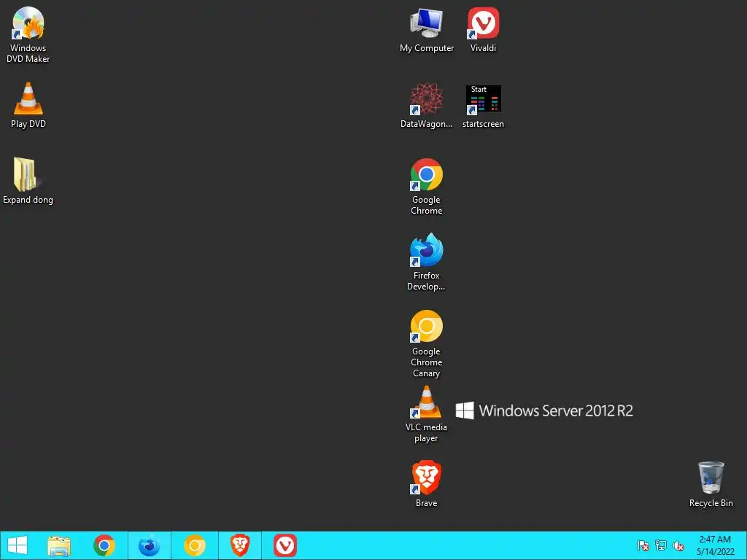
Task: Open the Start button on the taskbar
Action: (18, 545)
